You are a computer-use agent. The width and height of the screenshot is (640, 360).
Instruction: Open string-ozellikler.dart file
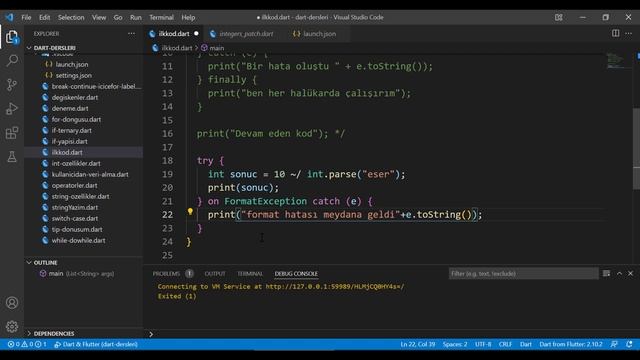[80, 196]
